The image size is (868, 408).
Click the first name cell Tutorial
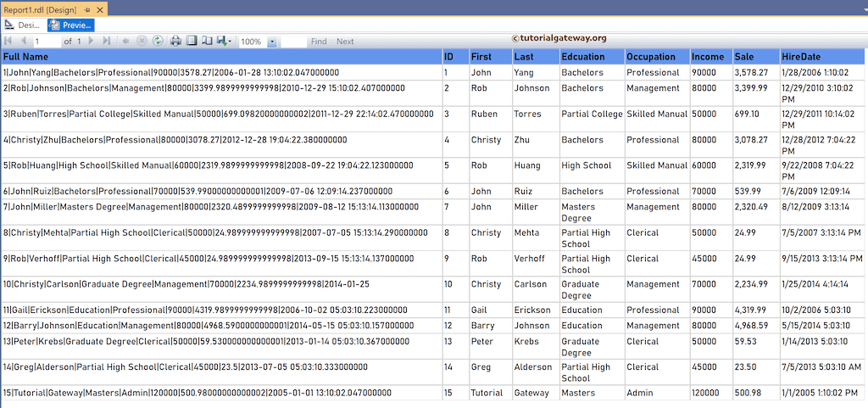(x=491, y=393)
